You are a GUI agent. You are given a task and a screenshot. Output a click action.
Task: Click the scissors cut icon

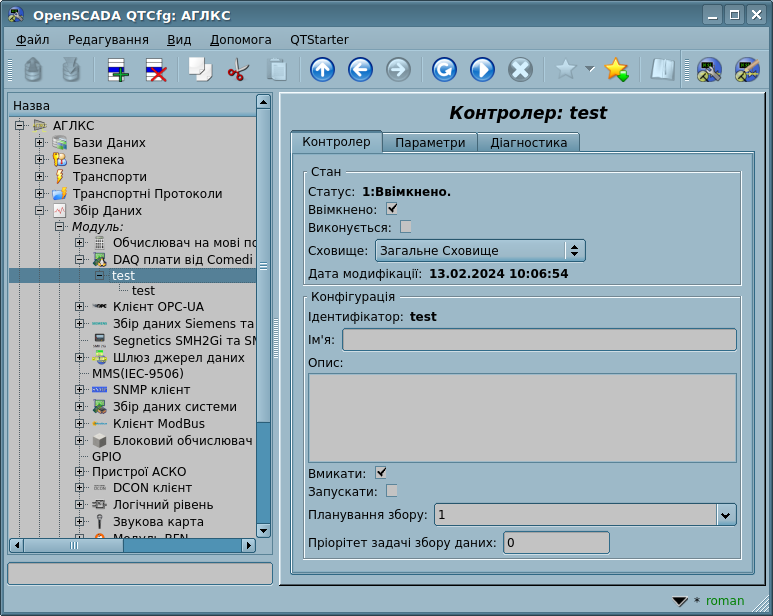(238, 70)
